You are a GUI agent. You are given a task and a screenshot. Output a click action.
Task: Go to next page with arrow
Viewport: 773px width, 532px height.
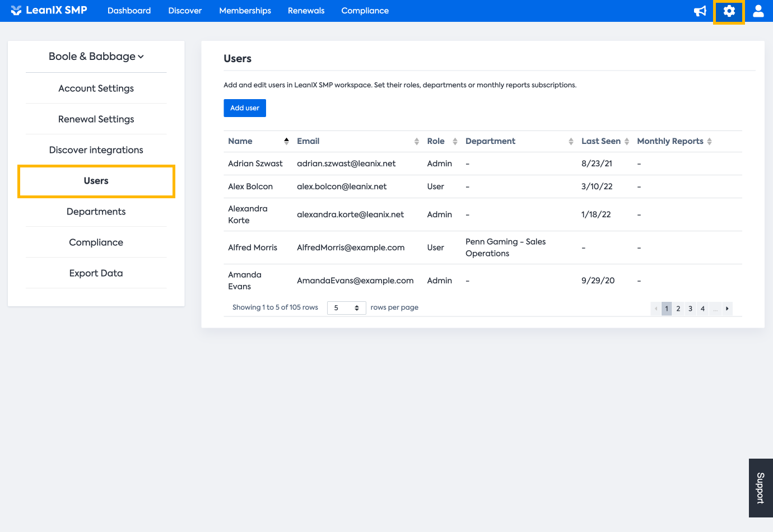(727, 309)
